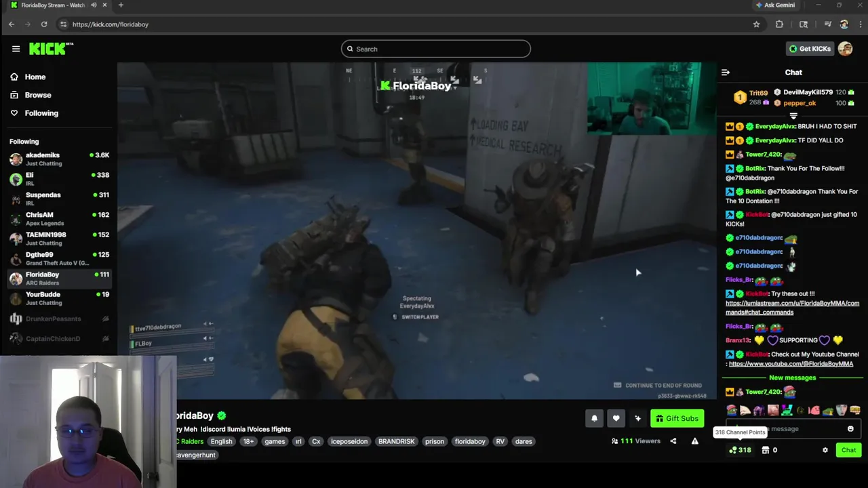Collapse the gift leaderboard expander
The width and height of the screenshot is (868, 488).
click(793, 116)
